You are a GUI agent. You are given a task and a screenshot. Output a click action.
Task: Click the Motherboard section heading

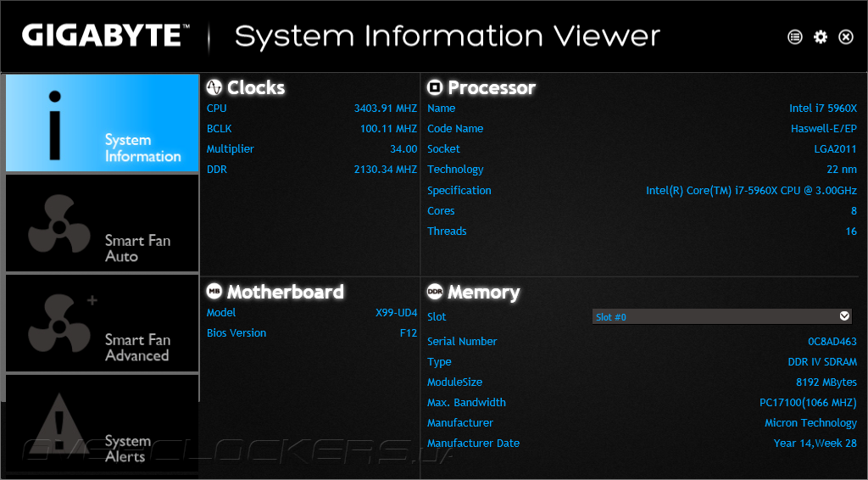pyautogui.click(x=286, y=292)
